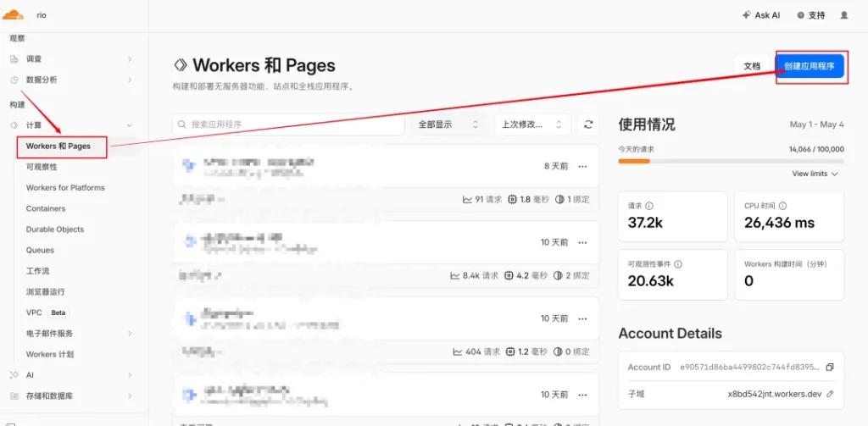Click the Cloudflare logo icon

click(14, 15)
